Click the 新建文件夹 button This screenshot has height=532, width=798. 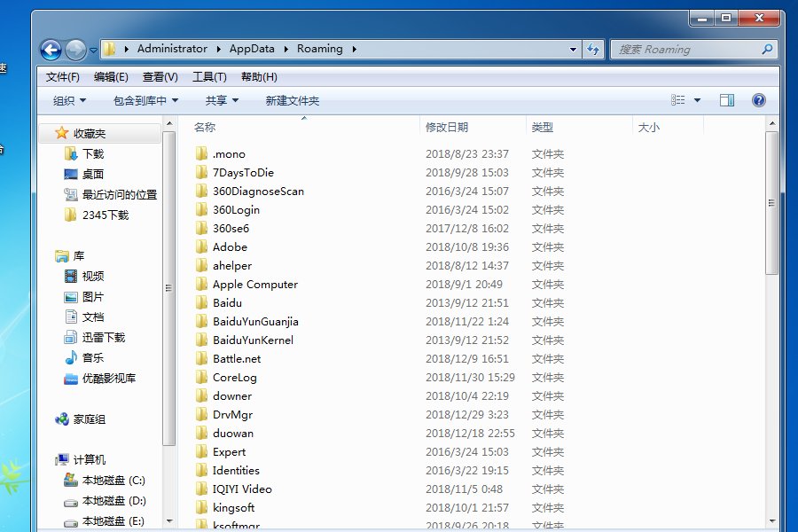pyautogui.click(x=292, y=101)
